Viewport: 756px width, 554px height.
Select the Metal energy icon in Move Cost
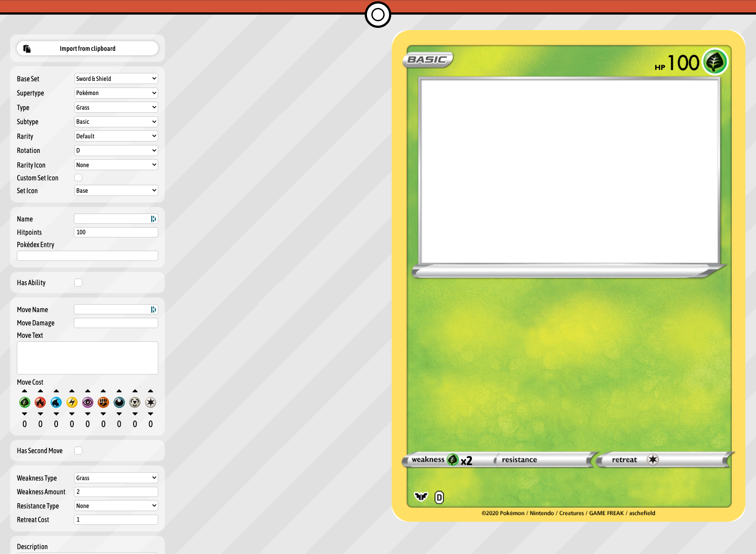[135, 402]
